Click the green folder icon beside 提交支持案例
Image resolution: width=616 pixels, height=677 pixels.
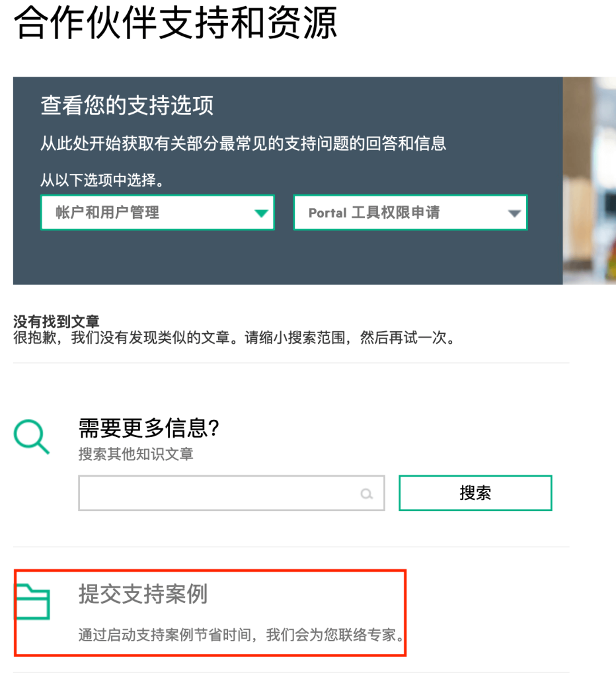pyautogui.click(x=33, y=602)
